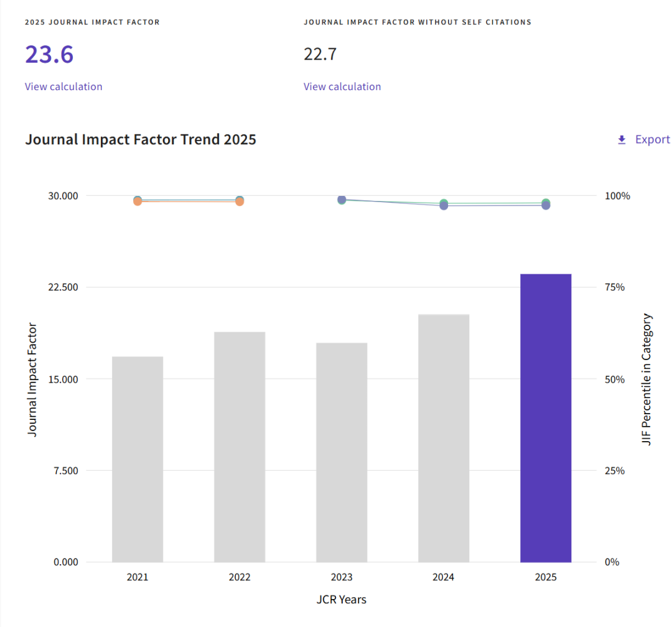Click the 0.000 axis label
Screen dimensions: 672x627
(65, 562)
